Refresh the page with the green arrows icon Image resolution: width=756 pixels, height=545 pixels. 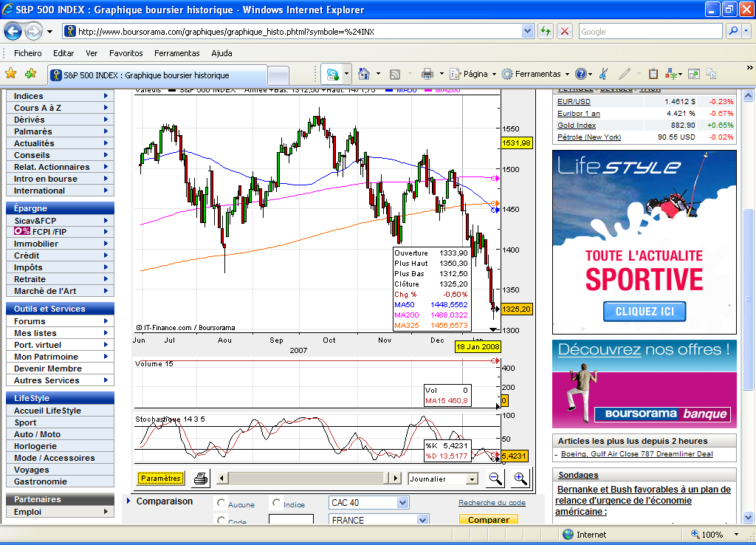click(546, 31)
